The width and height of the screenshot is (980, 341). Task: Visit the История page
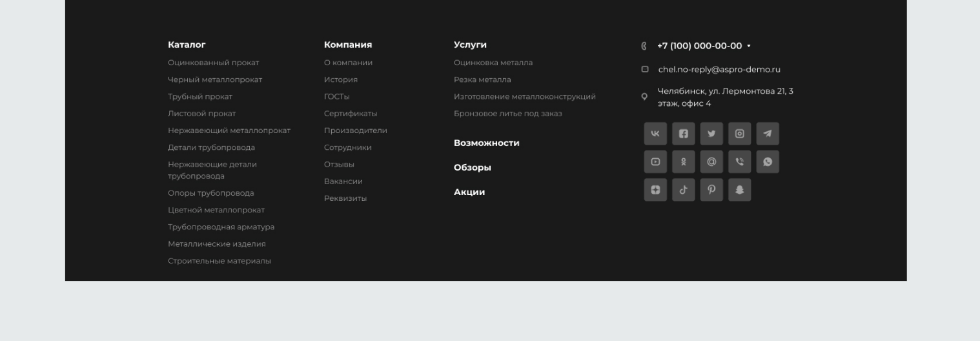click(x=341, y=79)
